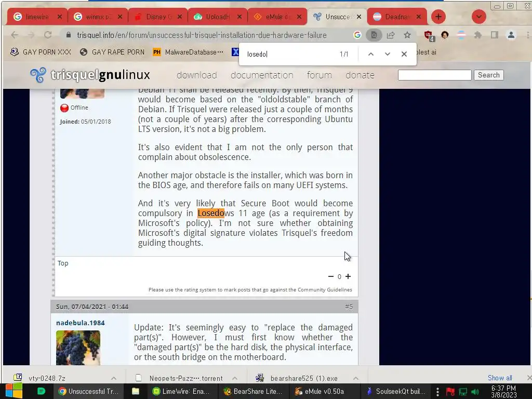Open the tab search dropdown arrow
The image size is (532, 399).
(478, 17)
